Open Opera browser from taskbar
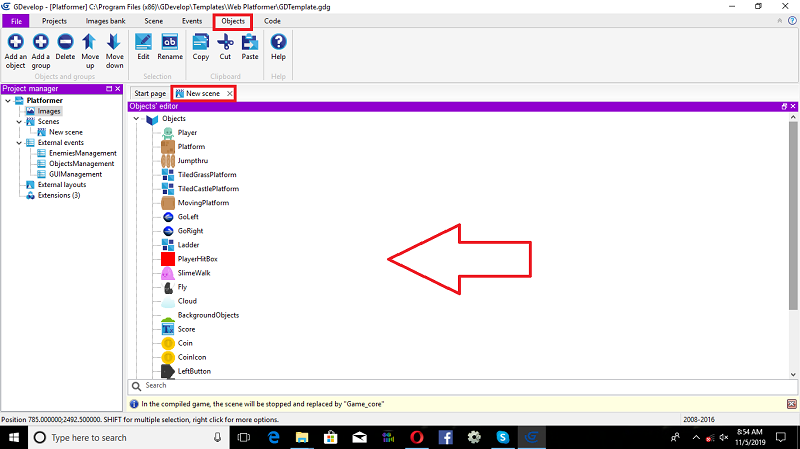This screenshot has height=449, width=800. click(417, 437)
